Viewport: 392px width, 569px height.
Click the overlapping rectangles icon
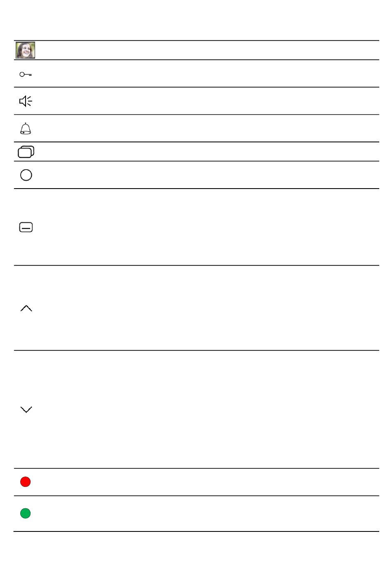[26, 152]
